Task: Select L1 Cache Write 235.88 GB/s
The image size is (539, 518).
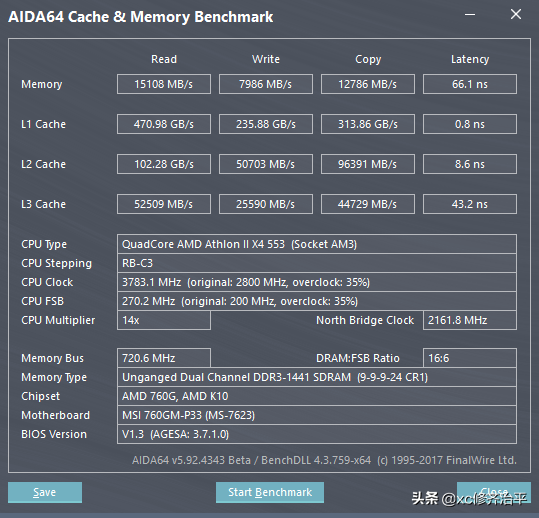Action: (266, 124)
